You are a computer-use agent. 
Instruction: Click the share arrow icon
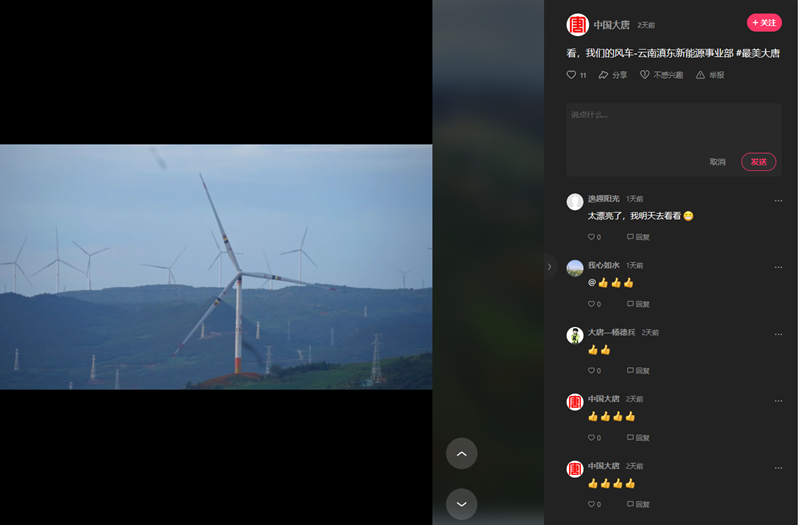click(x=604, y=75)
